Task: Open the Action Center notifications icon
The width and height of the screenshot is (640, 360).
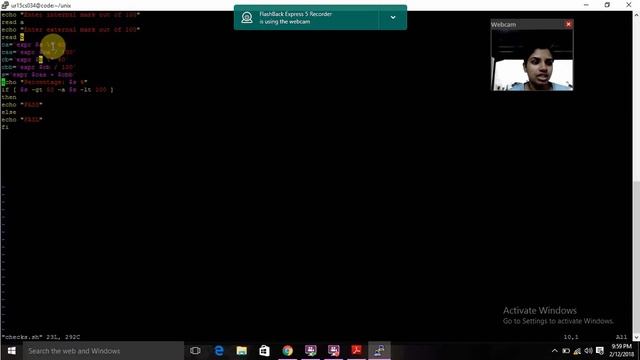Action: coord(600,351)
